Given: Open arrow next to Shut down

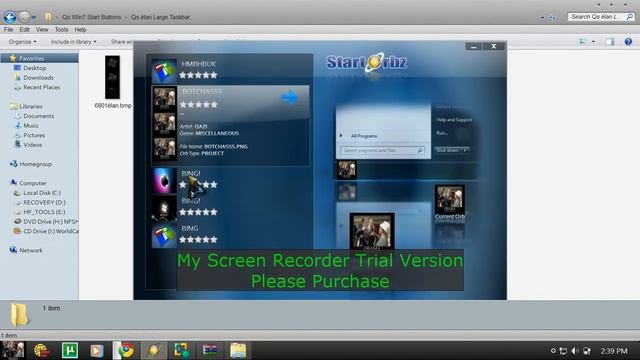Looking at the screenshot, I should (x=464, y=150).
